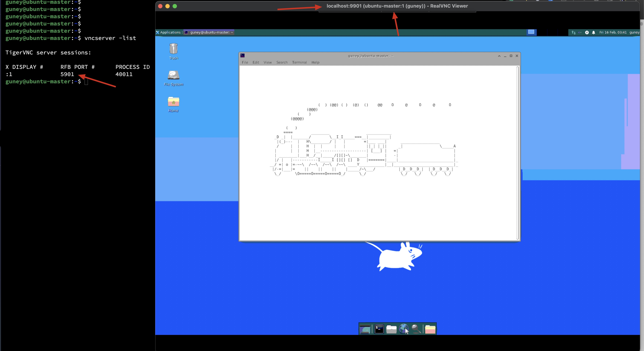Image resolution: width=644 pixels, height=351 pixels.
Task: Click the Xfce terminal title bar guney@ubuntu-master
Action: click(371, 56)
